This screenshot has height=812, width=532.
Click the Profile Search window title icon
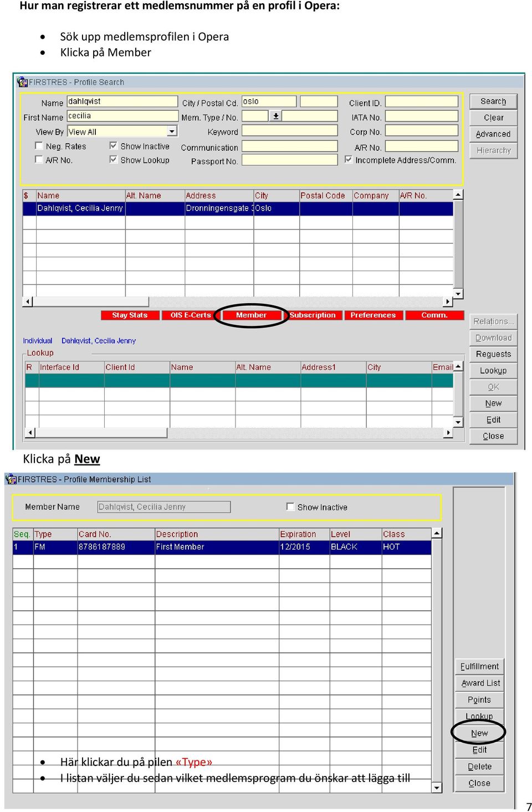click(22, 82)
